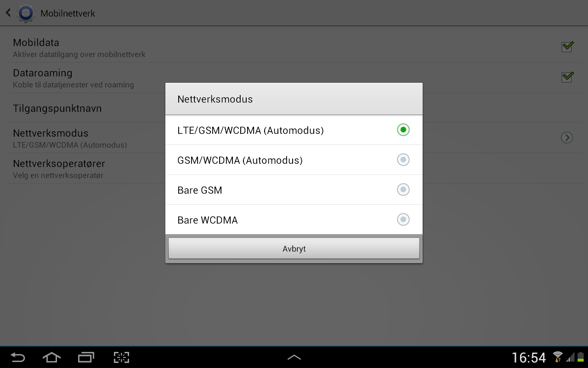588x368 pixels.
Task: Tap the 16:54 clock display
Action: click(529, 357)
